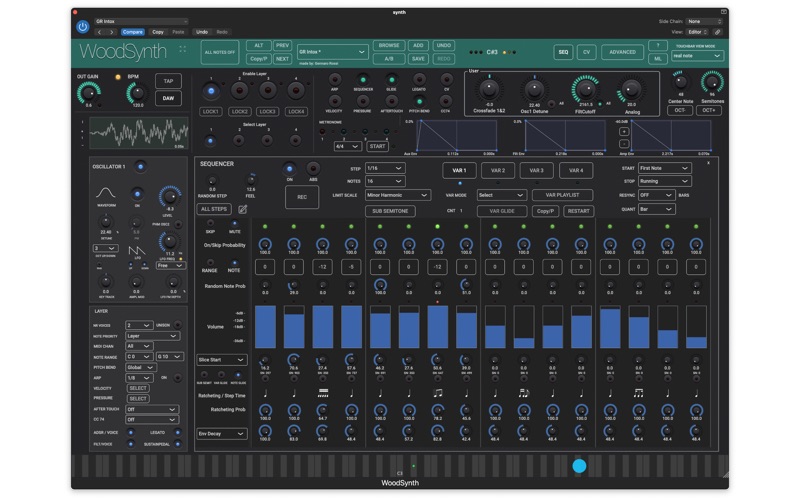This screenshot has height=500, width=800.
Task: Click the BPM knob showing 120.0
Action: click(137, 93)
